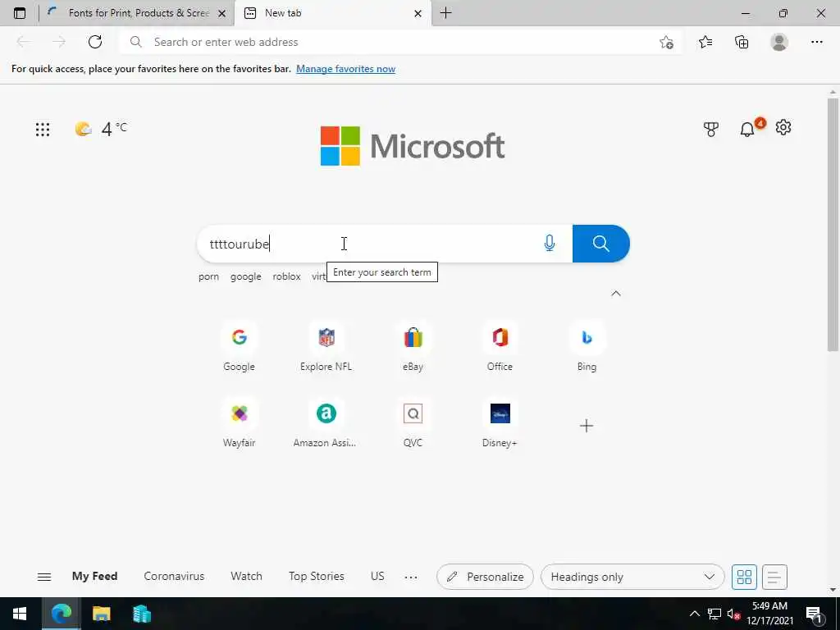840x630 pixels.
Task: Open the Google quick link tile
Action: click(239, 347)
